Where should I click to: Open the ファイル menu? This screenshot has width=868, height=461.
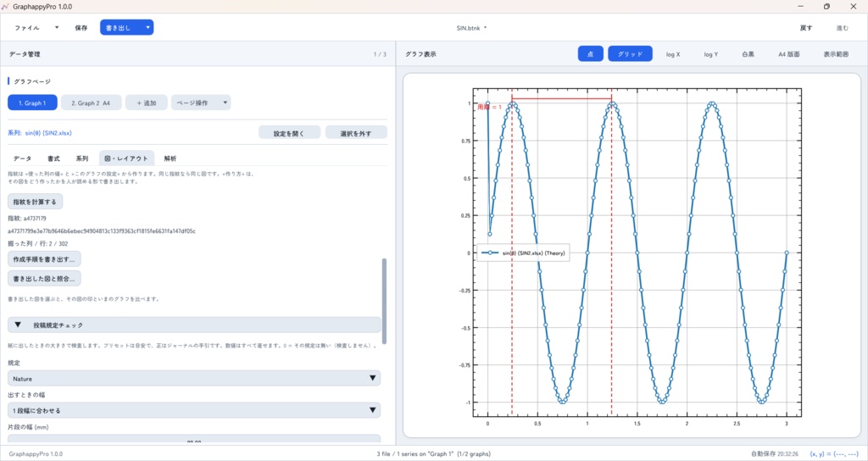coord(27,28)
